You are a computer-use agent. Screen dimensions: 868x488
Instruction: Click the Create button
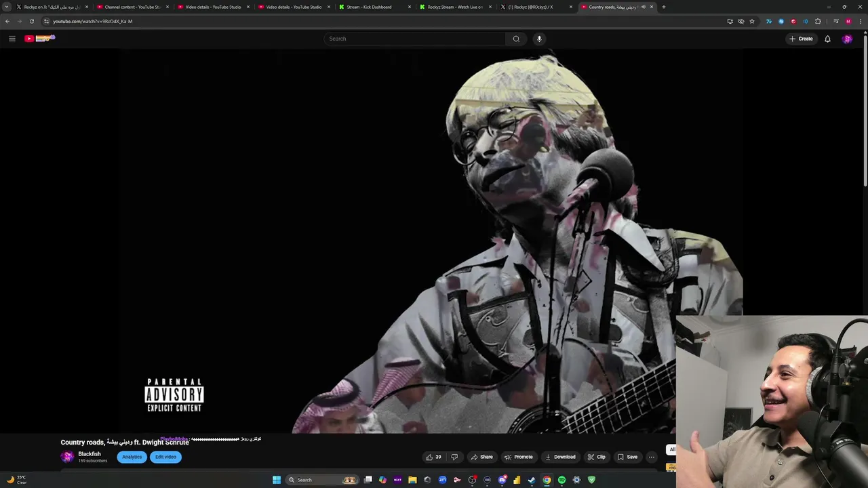coord(801,39)
